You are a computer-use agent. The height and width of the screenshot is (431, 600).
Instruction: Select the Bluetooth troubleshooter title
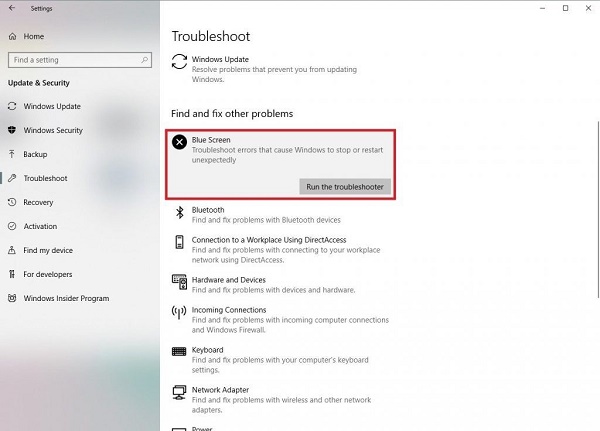coord(208,210)
